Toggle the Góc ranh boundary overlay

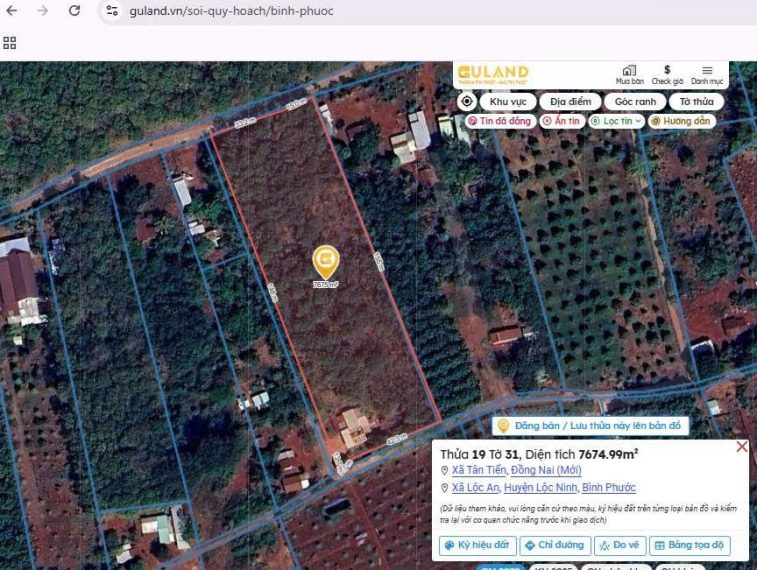click(x=635, y=101)
